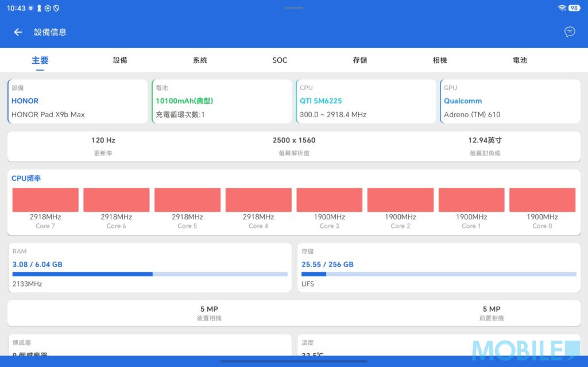The height and width of the screenshot is (367, 588).
Task: Click the Core 5 frequency bar
Action: click(188, 200)
